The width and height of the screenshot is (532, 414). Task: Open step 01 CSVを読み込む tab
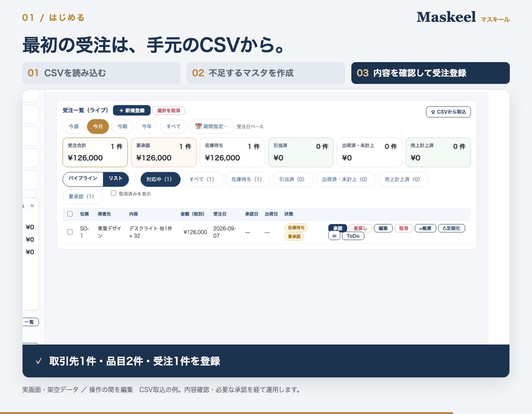101,73
